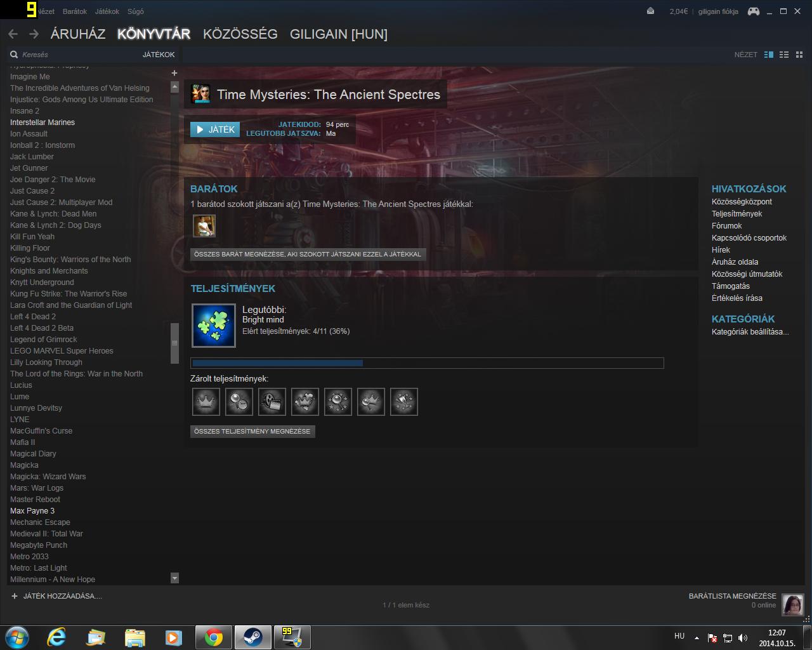Open Big Picture controller icon
812x650 pixels.
(753, 11)
